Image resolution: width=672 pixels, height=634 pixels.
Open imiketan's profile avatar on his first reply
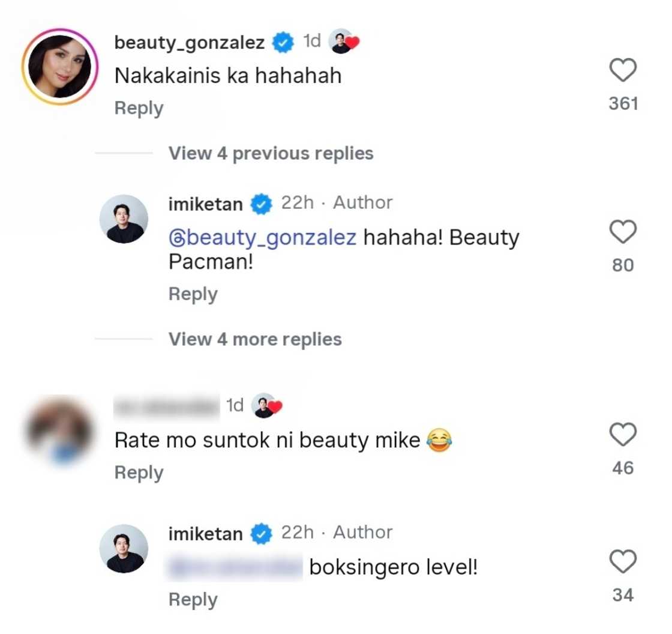124,219
